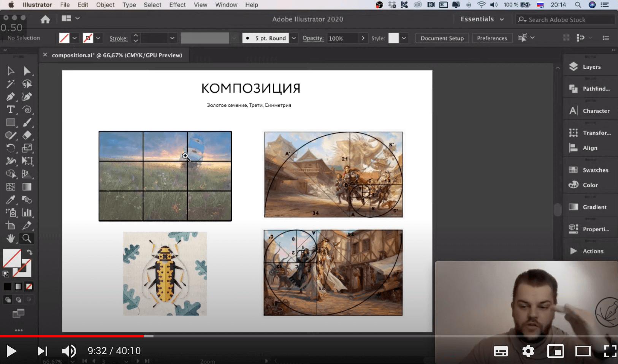Select the Type tool
This screenshot has width=618, height=364.
11,110
